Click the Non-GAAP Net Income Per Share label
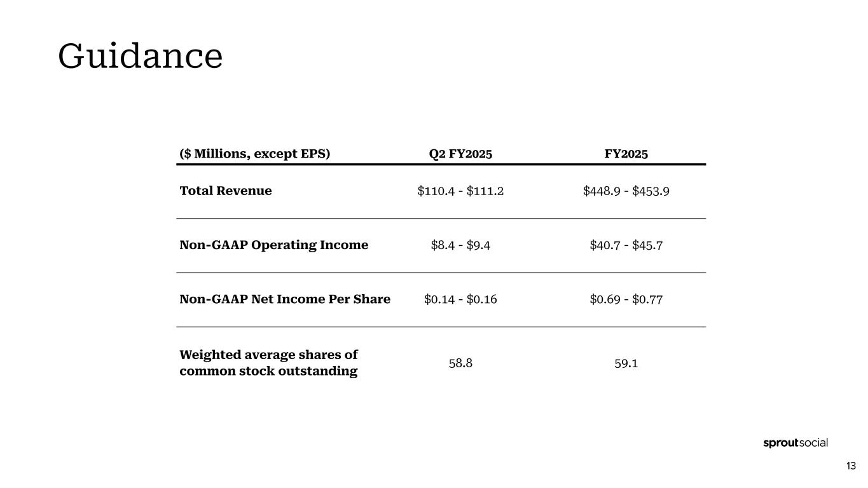868x488 pixels. (285, 299)
